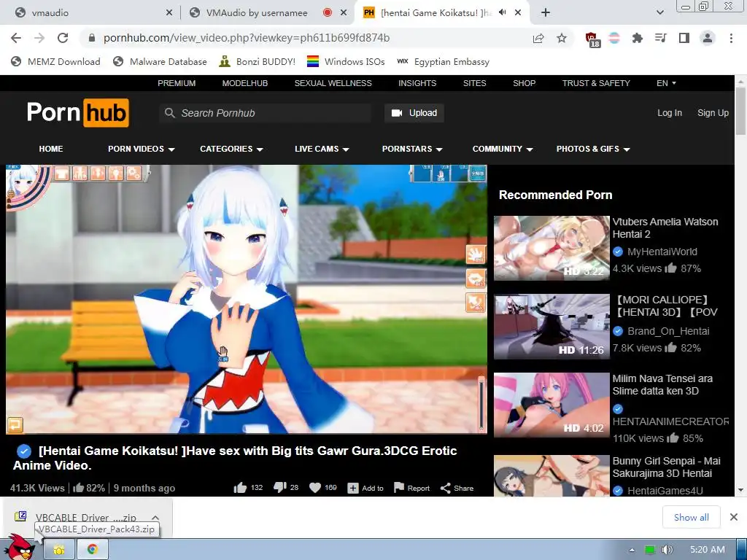This screenshot has width=747, height=560.
Task: Mute the audio on the playing tab
Action: point(502,13)
